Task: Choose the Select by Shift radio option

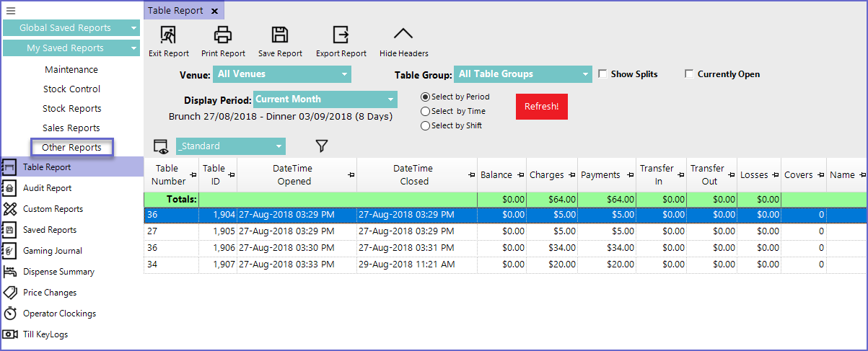Action: (426, 126)
